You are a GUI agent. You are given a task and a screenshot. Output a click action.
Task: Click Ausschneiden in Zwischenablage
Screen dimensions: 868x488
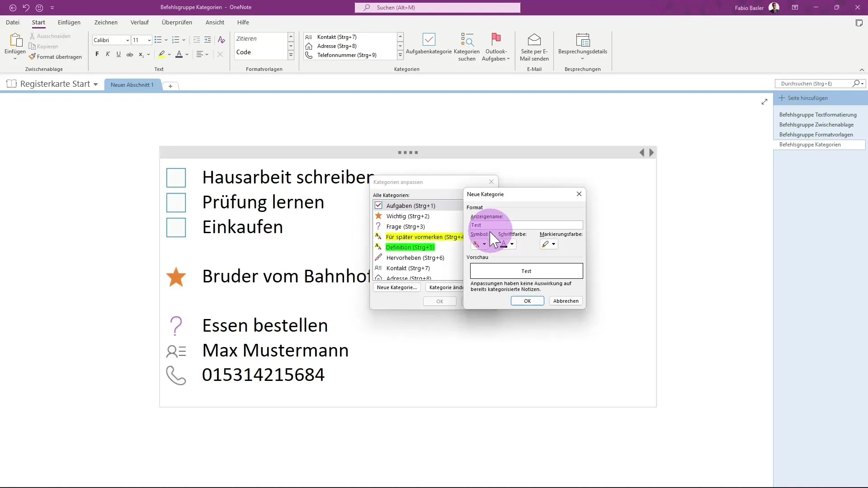50,36
